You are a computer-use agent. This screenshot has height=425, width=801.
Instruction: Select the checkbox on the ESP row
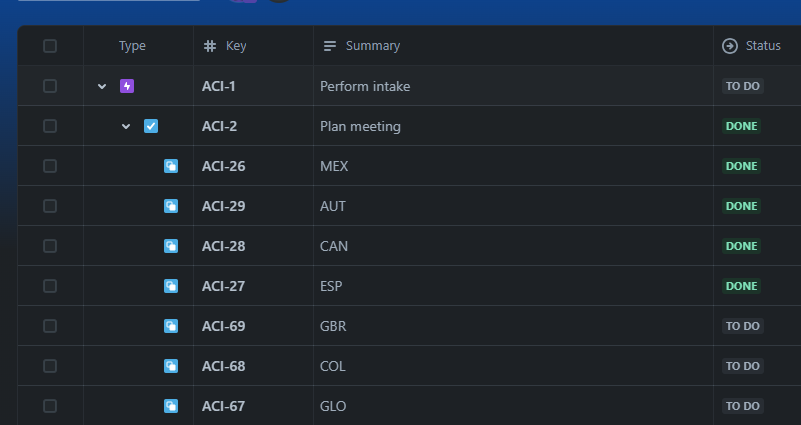(50, 286)
